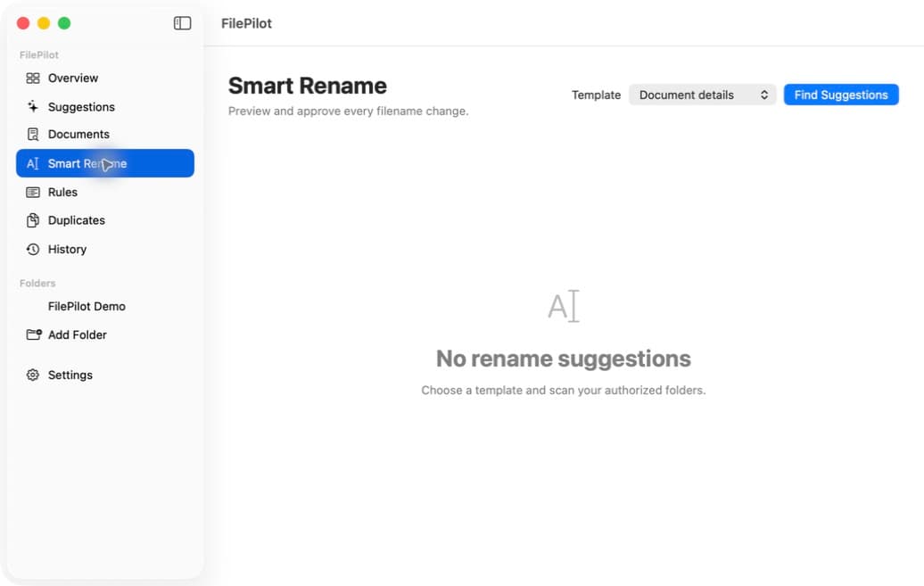Toggle the sidebar visibility icon
Screen dimensions: 924x586
(x=182, y=23)
